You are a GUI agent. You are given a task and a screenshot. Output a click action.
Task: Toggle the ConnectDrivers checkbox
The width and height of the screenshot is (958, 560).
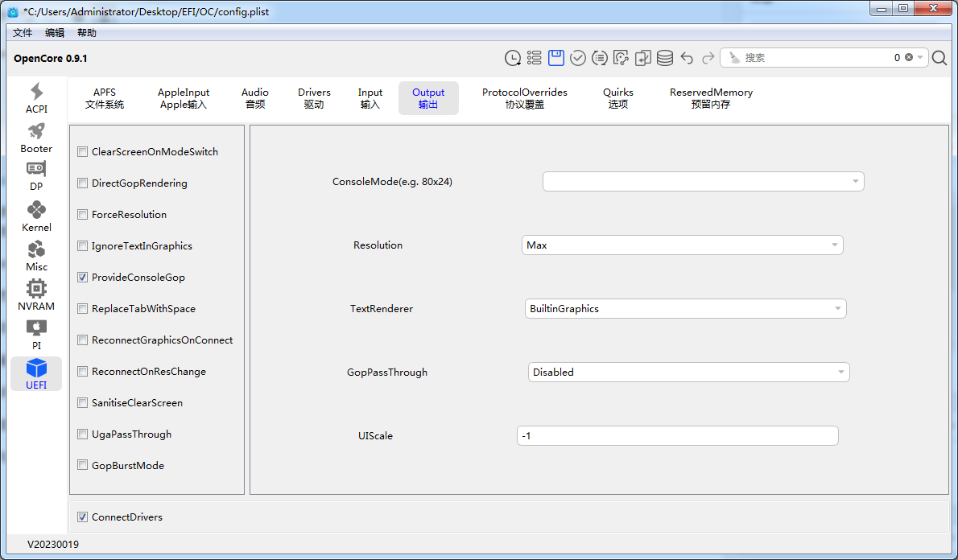[83, 517]
